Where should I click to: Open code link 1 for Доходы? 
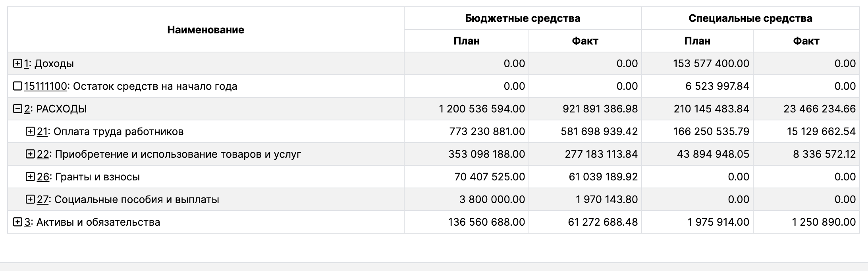pyautogui.click(x=27, y=64)
